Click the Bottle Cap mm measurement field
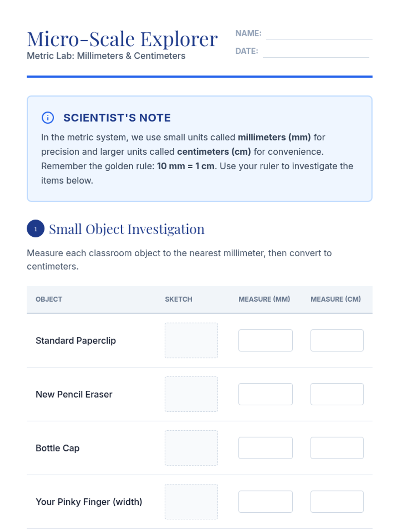This screenshot has width=399, height=532. [x=266, y=448]
